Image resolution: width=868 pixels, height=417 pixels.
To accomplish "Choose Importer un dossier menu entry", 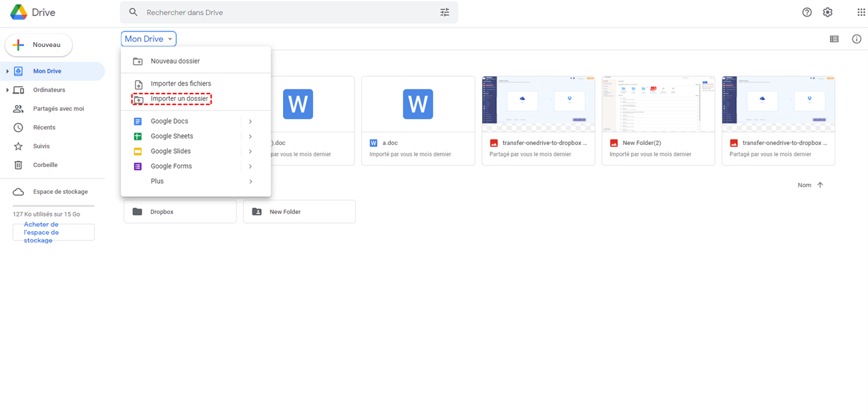I will click(x=196, y=99).
